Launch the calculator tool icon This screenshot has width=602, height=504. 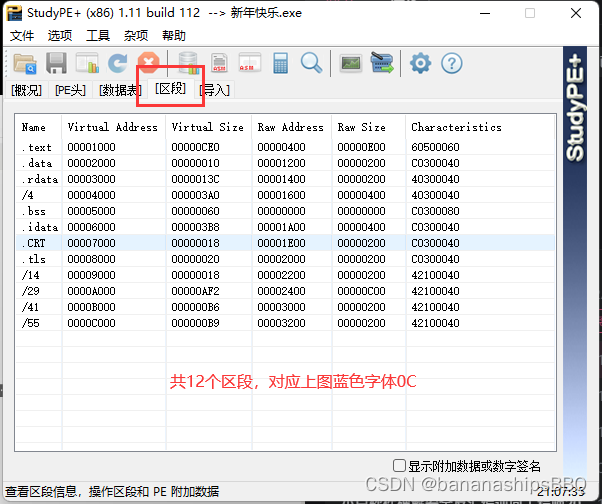[x=281, y=63]
